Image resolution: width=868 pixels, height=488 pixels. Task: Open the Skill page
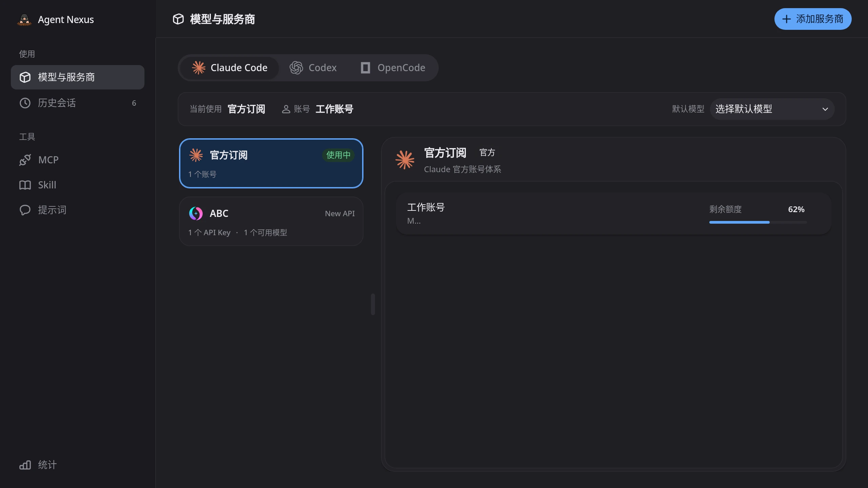[x=78, y=185]
